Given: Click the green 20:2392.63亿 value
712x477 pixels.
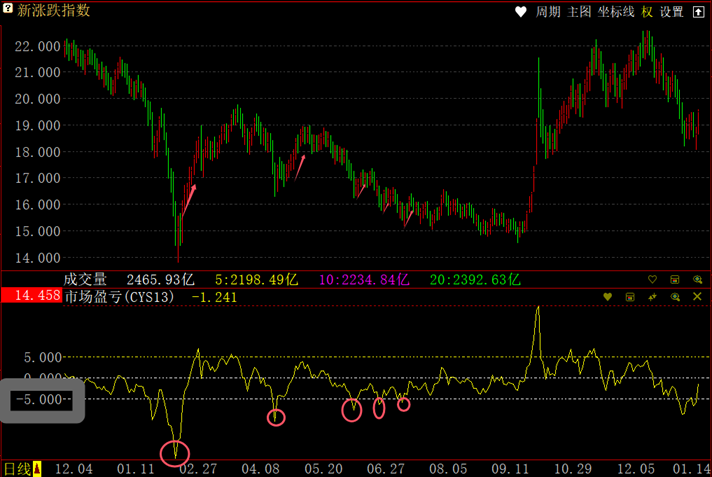Looking at the screenshot, I should (x=475, y=279).
